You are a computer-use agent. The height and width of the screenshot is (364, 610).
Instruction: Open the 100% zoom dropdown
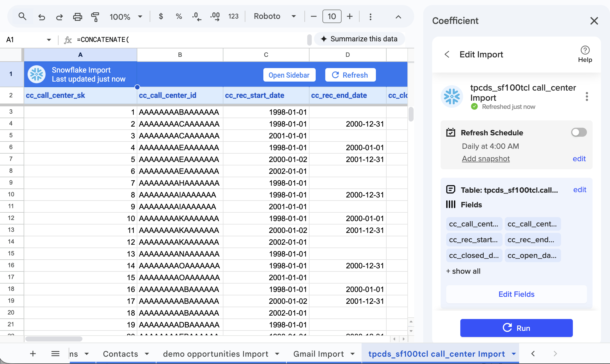pyautogui.click(x=126, y=17)
